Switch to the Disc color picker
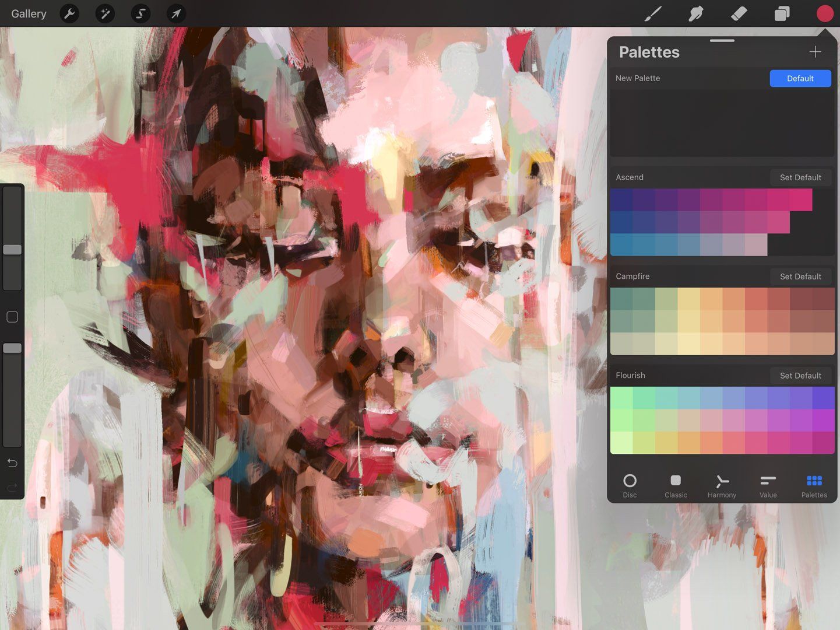Image resolution: width=840 pixels, height=630 pixels. 630,484
